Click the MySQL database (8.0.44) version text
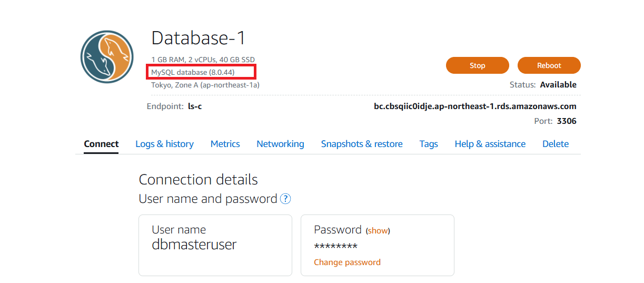Screen dimensions: 644x283 point(193,72)
